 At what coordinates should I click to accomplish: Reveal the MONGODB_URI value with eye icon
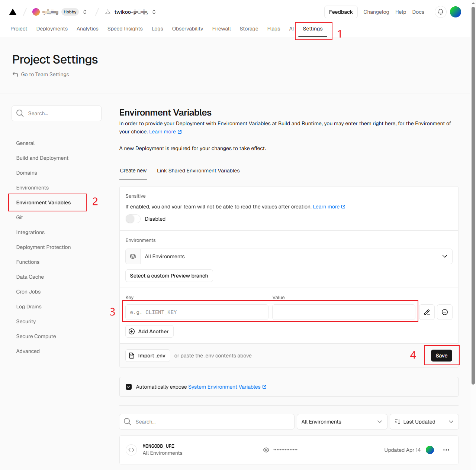pyautogui.click(x=266, y=450)
